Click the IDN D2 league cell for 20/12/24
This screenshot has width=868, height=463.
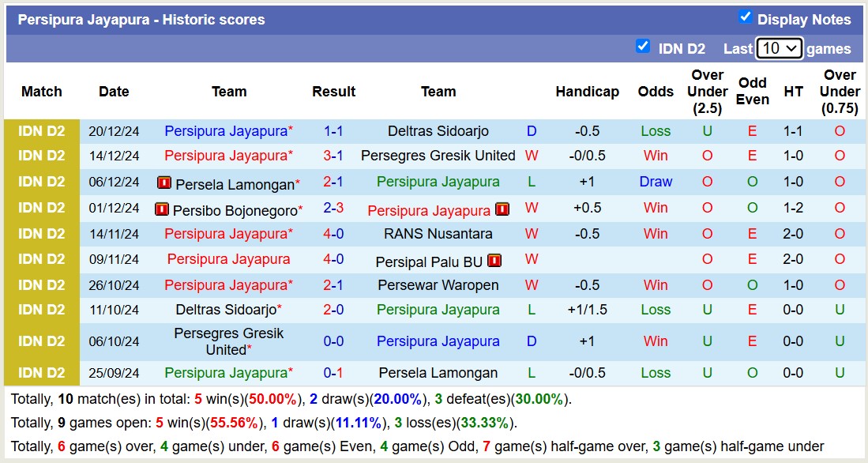(x=42, y=131)
